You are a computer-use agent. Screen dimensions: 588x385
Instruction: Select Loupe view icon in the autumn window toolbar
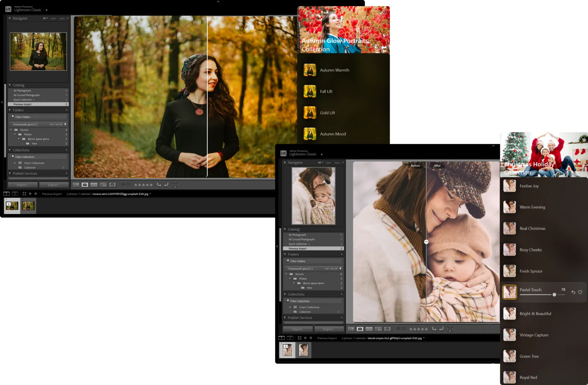tap(85, 185)
